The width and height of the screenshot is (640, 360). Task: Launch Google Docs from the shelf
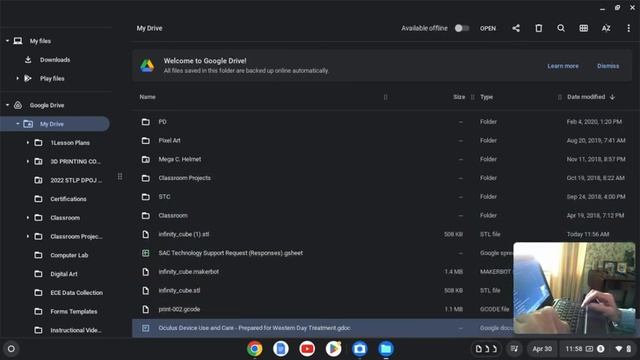(x=281, y=349)
